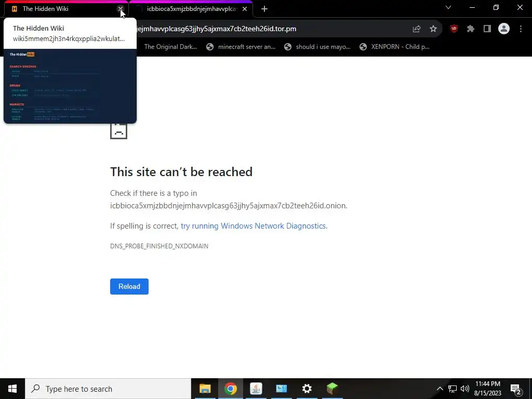Select the icbbioca5xmjz… browser tab
Viewport: 532px width, 399px height.
(192, 9)
